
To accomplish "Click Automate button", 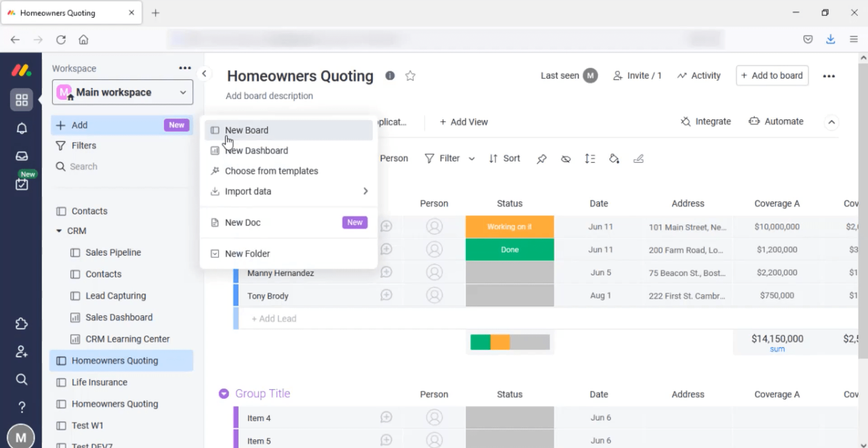I will (776, 121).
